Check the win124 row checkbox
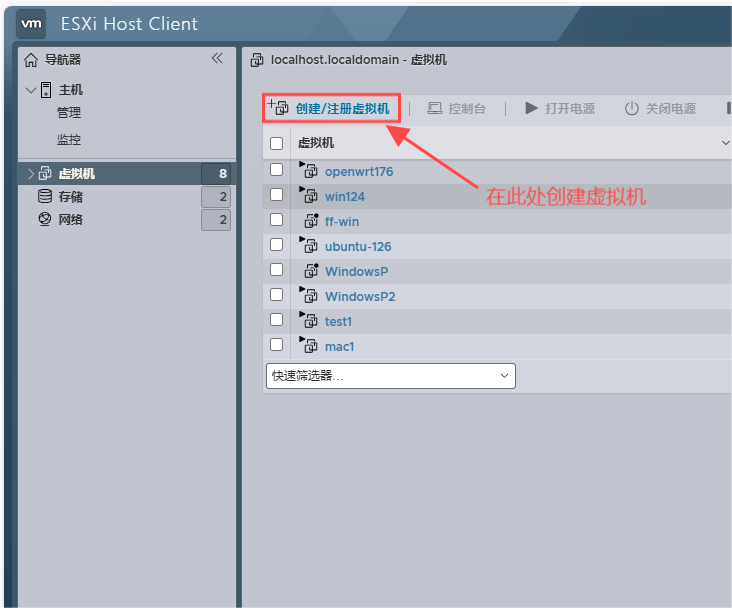The width and height of the screenshot is (732, 608). coord(276,194)
